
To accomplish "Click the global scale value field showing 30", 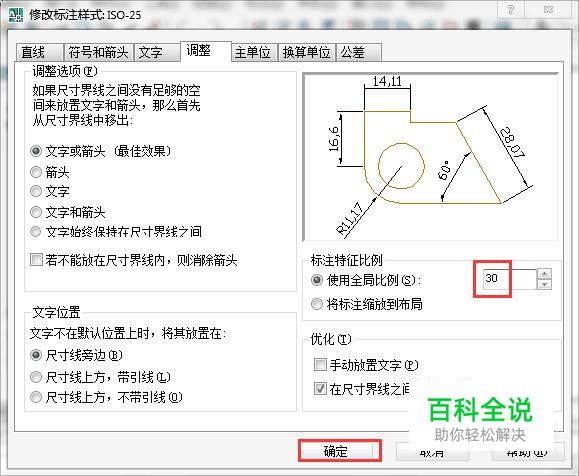I will tap(510, 279).
